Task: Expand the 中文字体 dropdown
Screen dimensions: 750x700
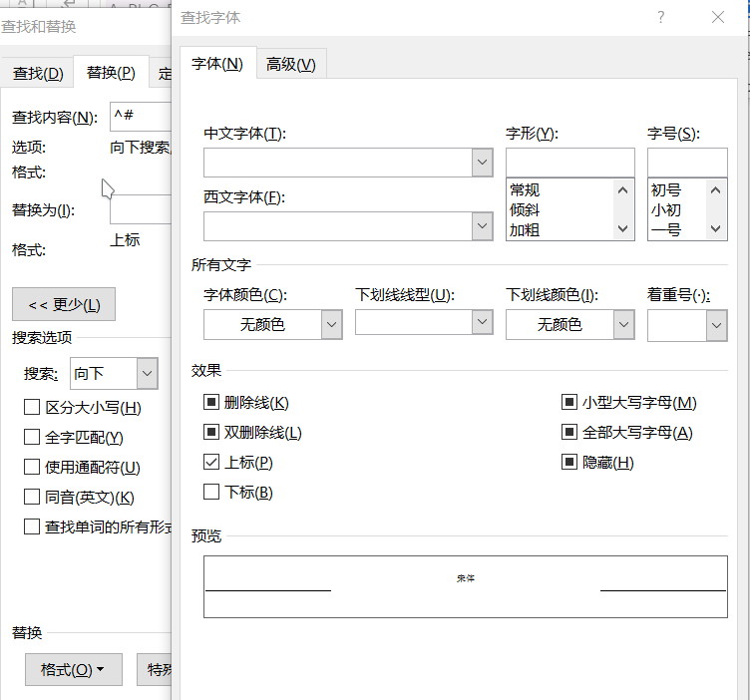Action: click(482, 163)
